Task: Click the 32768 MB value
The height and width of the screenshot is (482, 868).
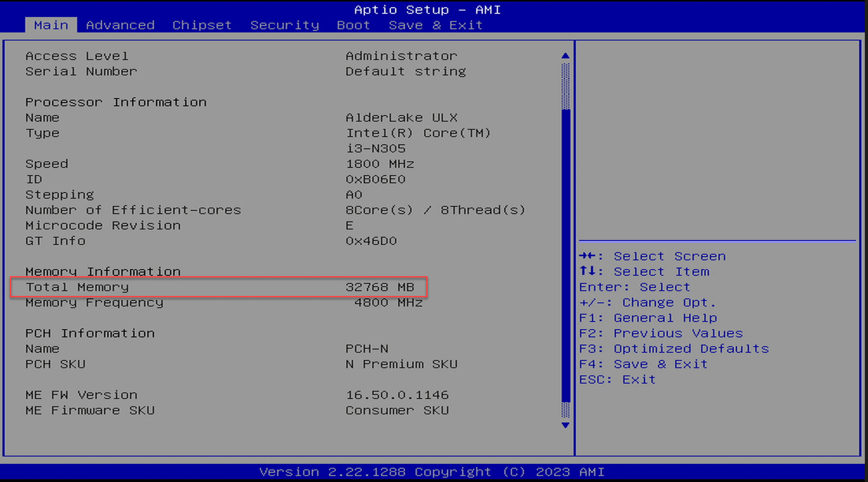Action: click(380, 287)
